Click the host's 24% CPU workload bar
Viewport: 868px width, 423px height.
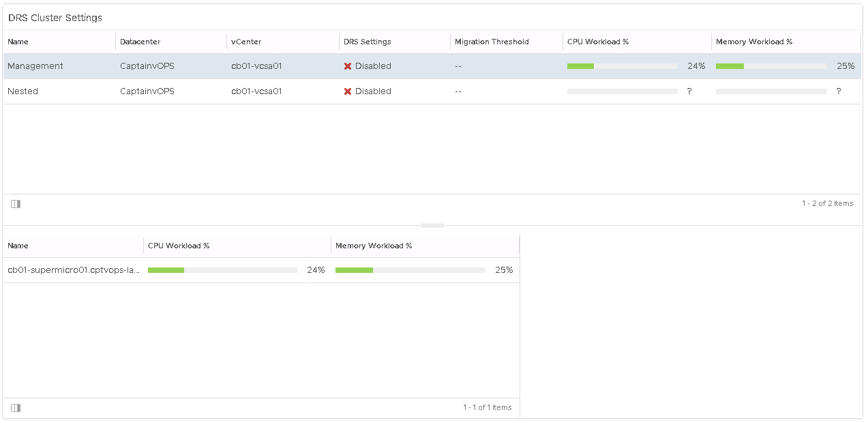[x=222, y=270]
